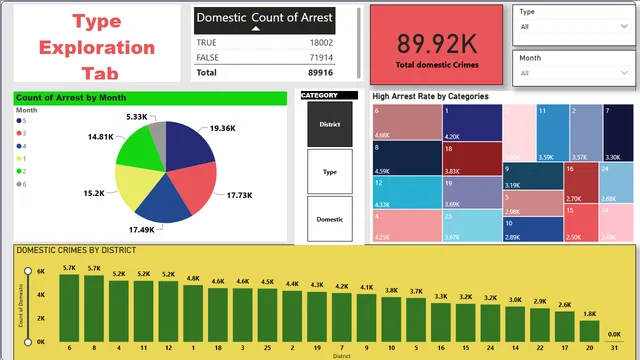Screen dimensions: 640x360
Task: Select the 14.81K green pie slice
Action: 139,151
